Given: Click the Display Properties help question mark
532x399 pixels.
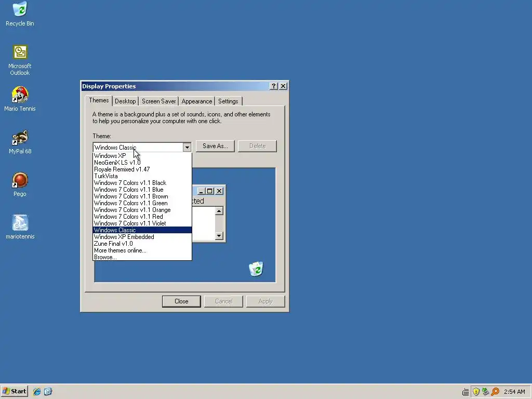Looking at the screenshot, I should (x=273, y=86).
